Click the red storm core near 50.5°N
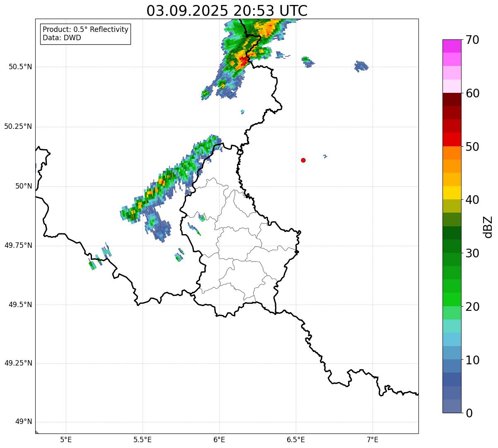498x448 pixels. (x=243, y=61)
